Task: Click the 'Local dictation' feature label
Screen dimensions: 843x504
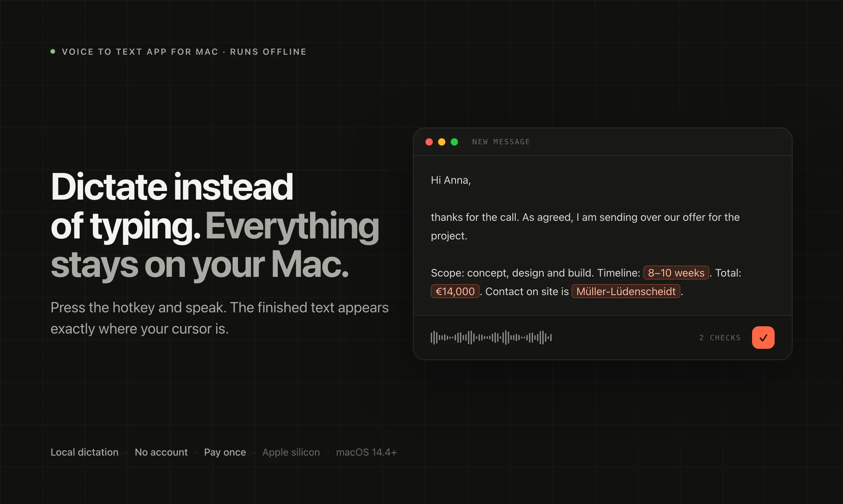Action: coord(85,452)
